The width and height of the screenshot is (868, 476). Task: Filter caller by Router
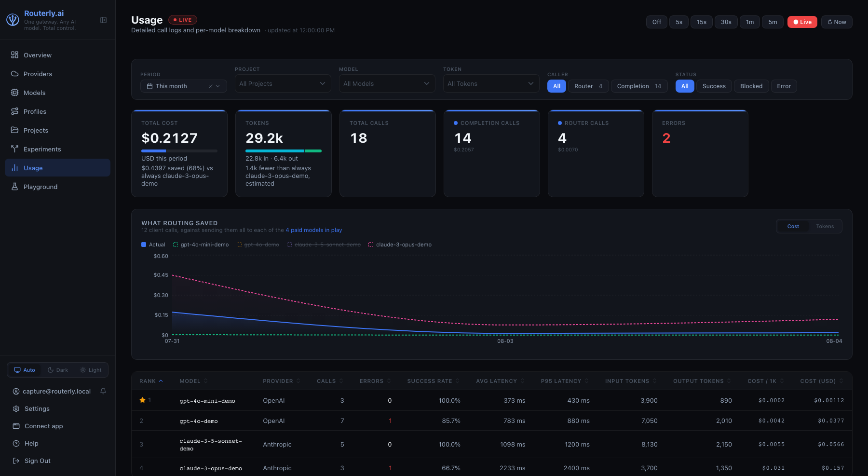(x=588, y=86)
